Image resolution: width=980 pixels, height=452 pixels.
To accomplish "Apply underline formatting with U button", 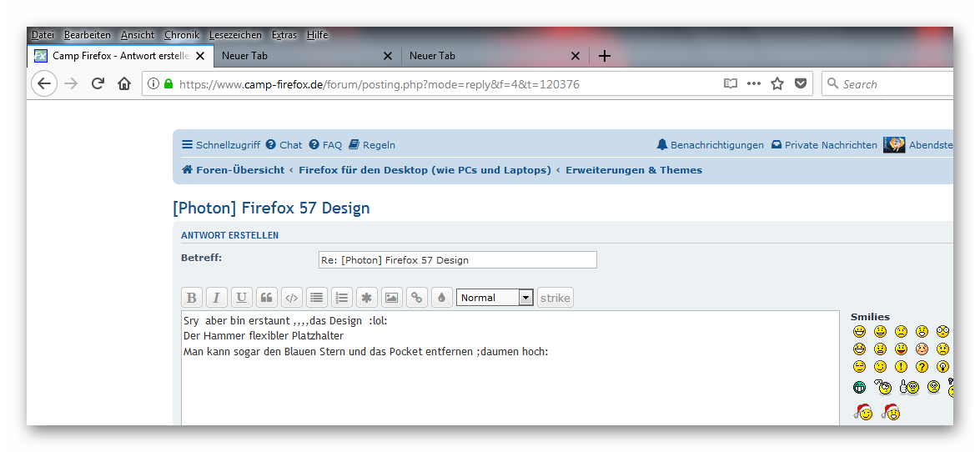I will click(x=242, y=298).
